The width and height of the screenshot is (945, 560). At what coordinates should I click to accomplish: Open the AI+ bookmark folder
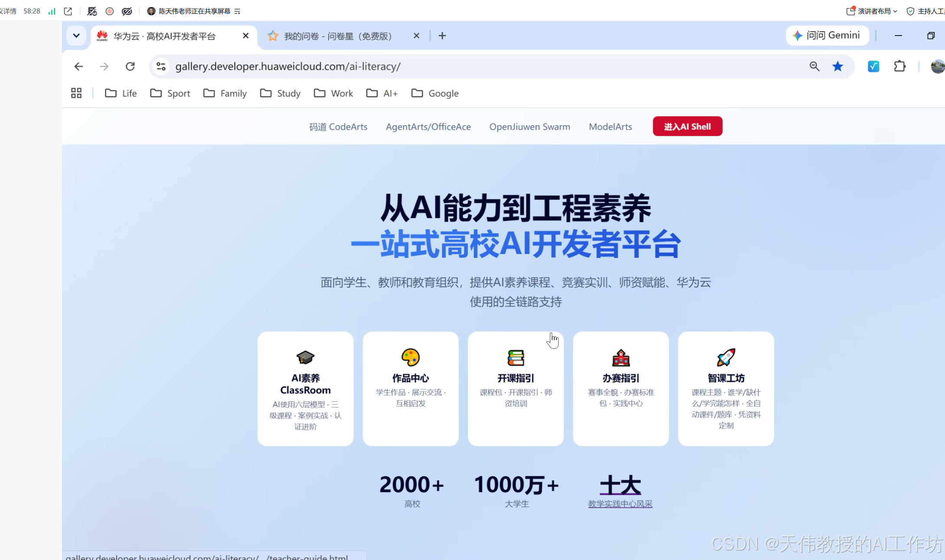[x=382, y=93]
